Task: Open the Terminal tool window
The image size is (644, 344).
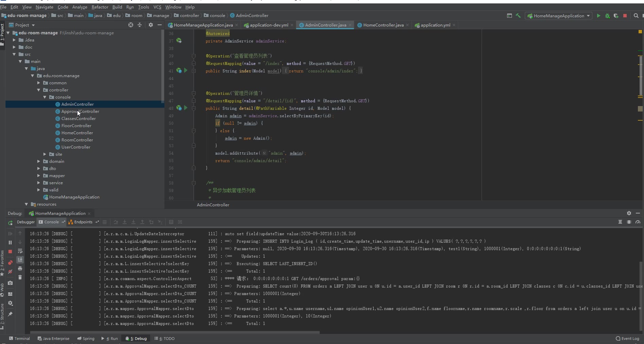Action: pos(20,339)
